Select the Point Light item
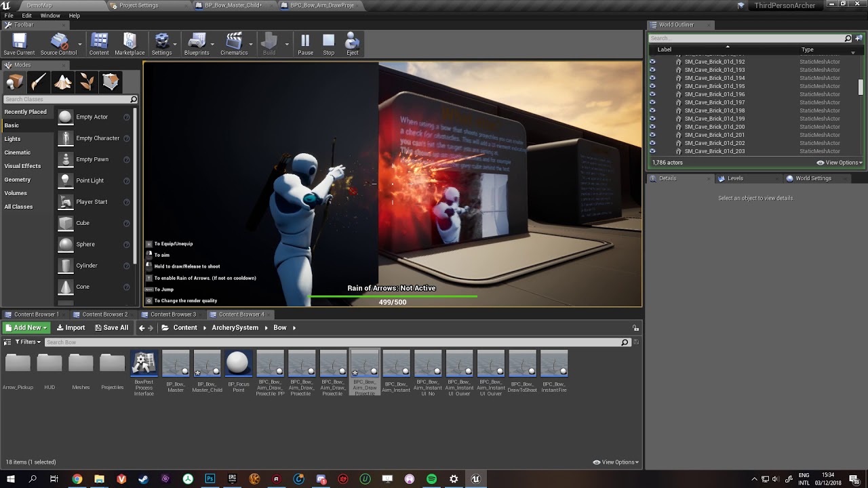The image size is (868, 488). pyautogui.click(x=94, y=180)
